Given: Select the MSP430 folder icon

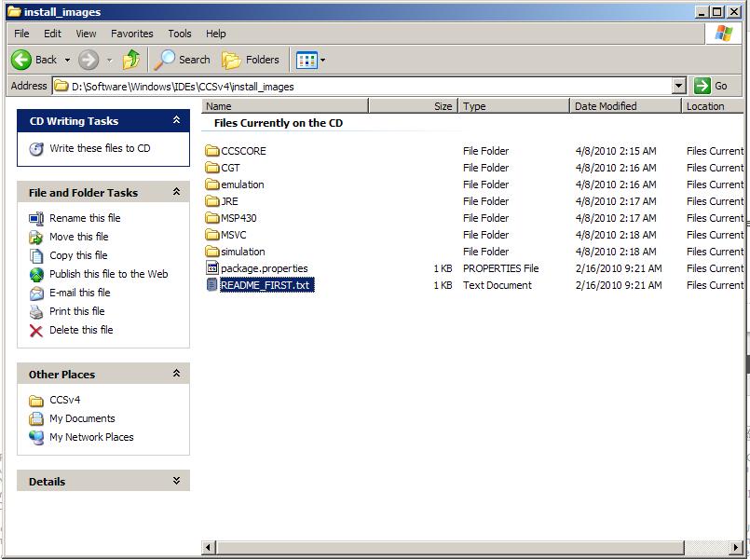Looking at the screenshot, I should 211,218.
